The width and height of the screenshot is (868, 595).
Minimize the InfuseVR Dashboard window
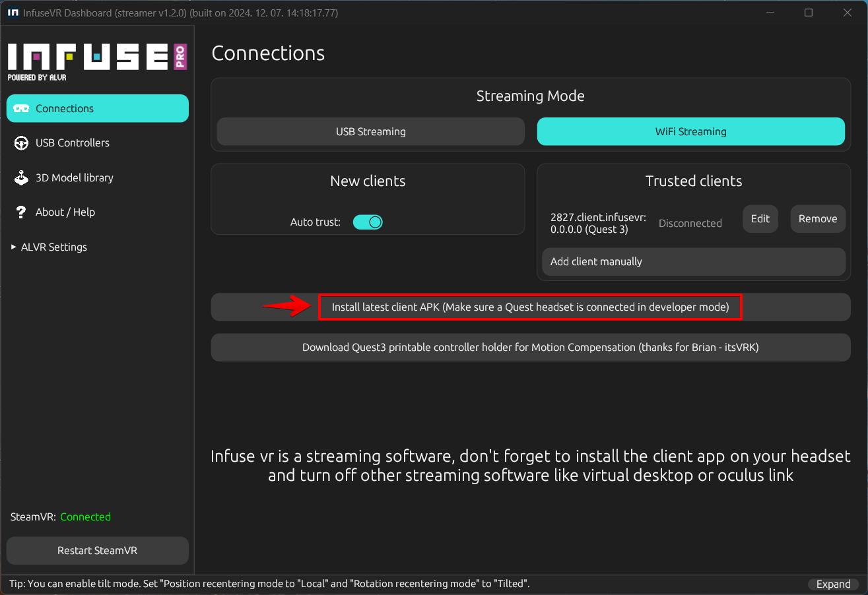point(769,13)
